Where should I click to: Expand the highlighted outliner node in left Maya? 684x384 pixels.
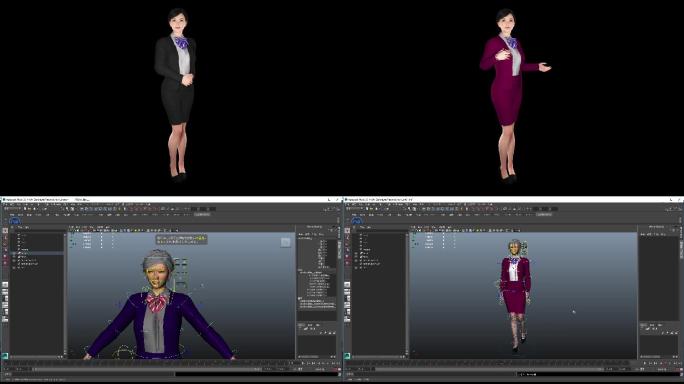tap(14, 253)
